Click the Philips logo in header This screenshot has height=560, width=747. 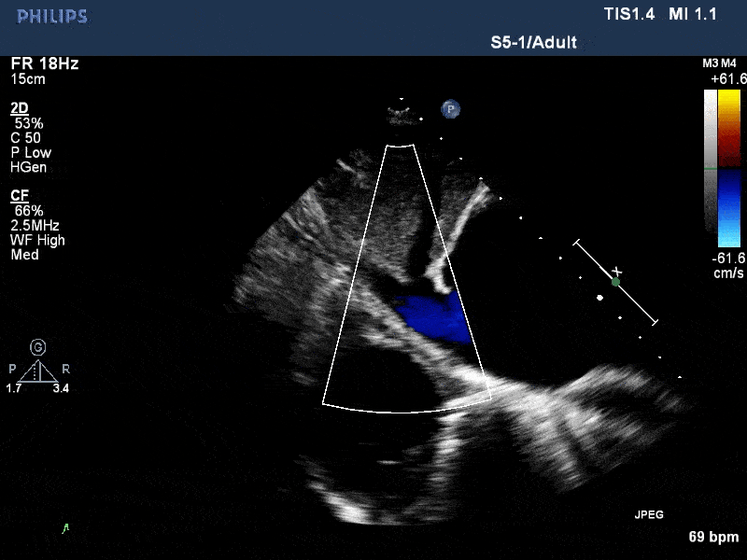click(52, 17)
